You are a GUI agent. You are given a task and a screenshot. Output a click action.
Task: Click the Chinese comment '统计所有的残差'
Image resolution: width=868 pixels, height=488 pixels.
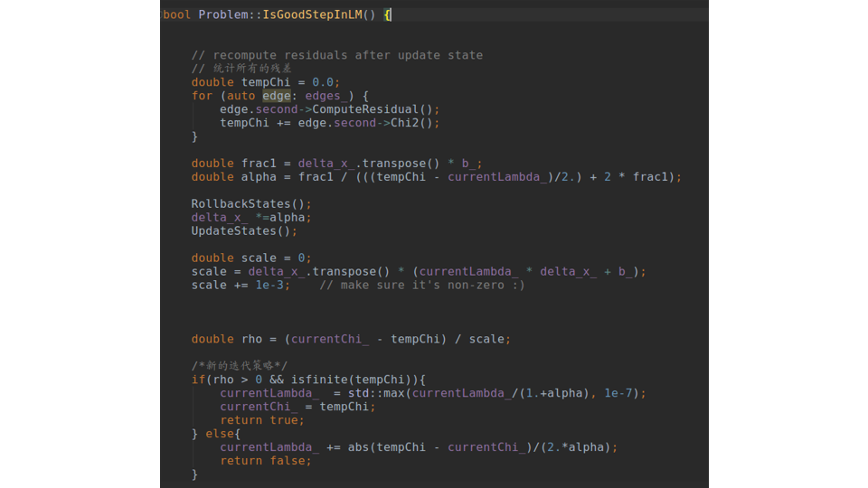pos(241,68)
